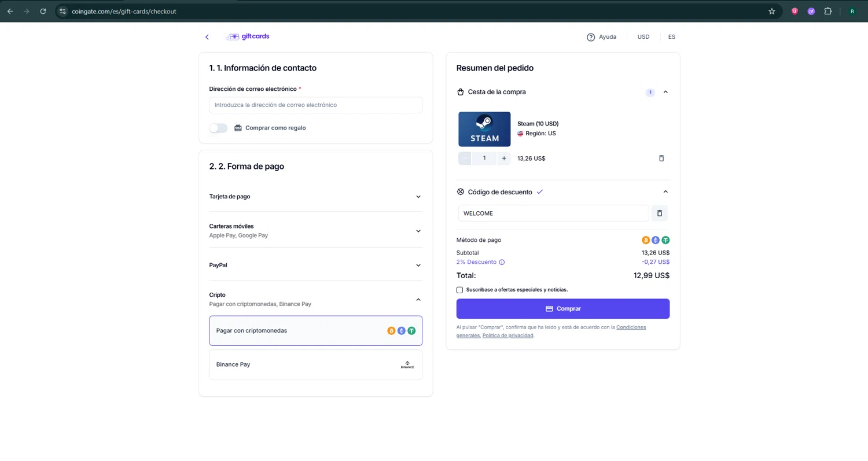Collapse the Código de descuento section
Screen dimensions: 868x461
coord(665,192)
